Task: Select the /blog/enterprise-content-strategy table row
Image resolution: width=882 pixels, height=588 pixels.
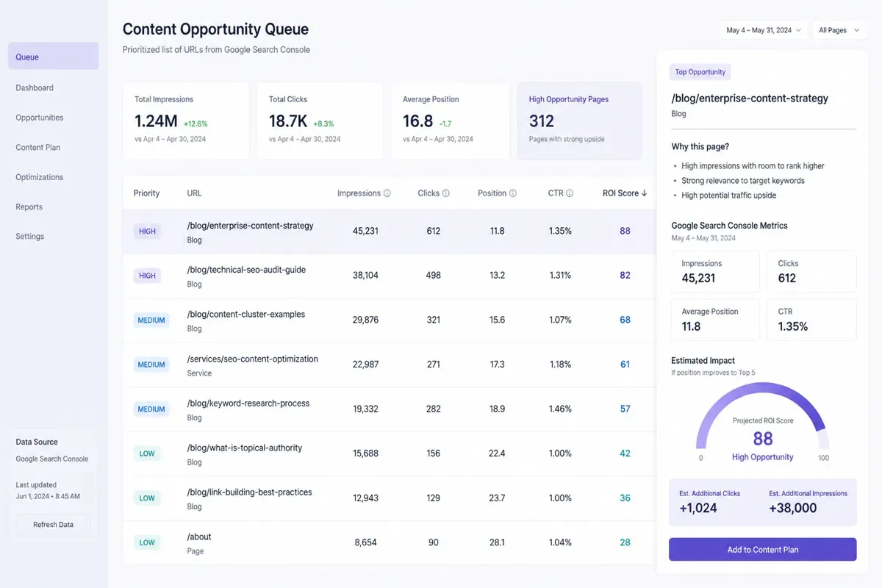Action: [x=389, y=232]
